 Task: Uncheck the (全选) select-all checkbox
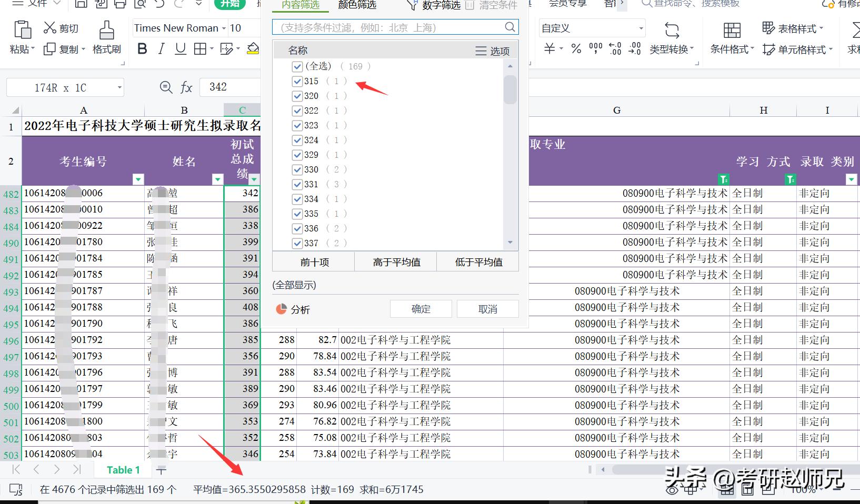point(297,66)
